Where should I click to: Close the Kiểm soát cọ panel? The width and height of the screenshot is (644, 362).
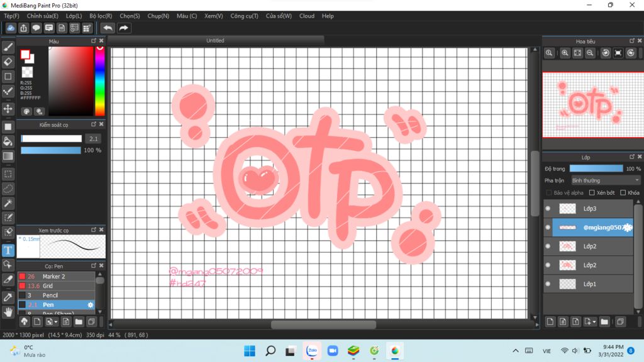pyautogui.click(x=101, y=124)
